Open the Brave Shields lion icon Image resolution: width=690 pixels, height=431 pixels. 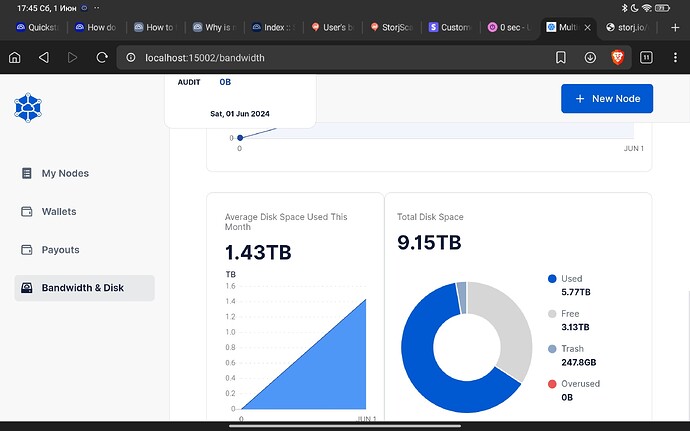point(618,58)
